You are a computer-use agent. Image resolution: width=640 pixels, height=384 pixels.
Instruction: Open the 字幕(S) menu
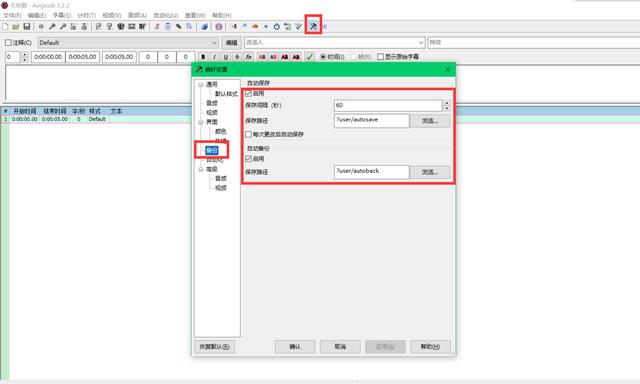point(62,15)
